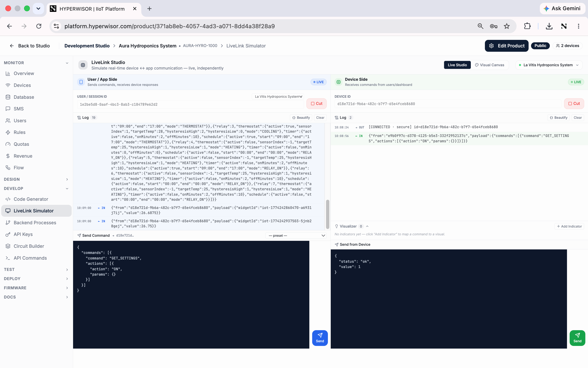The image size is (588, 368).
Task: Beautify the User / App Side log
Action: [x=301, y=118]
